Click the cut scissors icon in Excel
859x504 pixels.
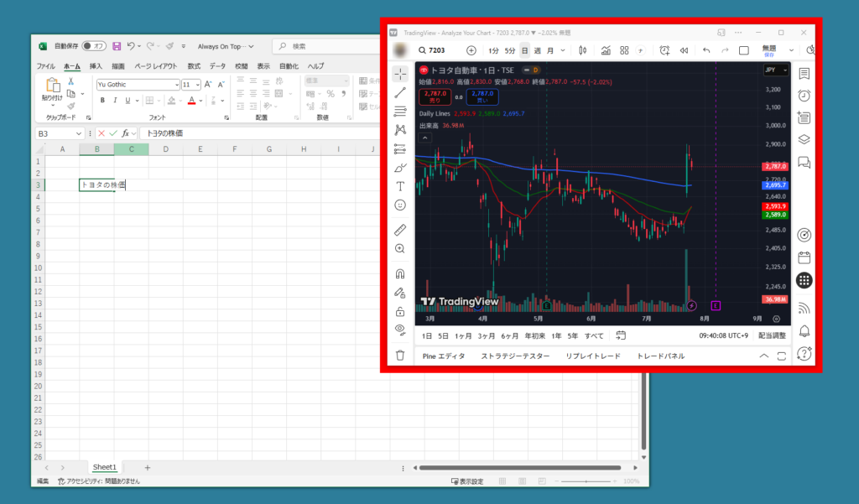click(70, 81)
